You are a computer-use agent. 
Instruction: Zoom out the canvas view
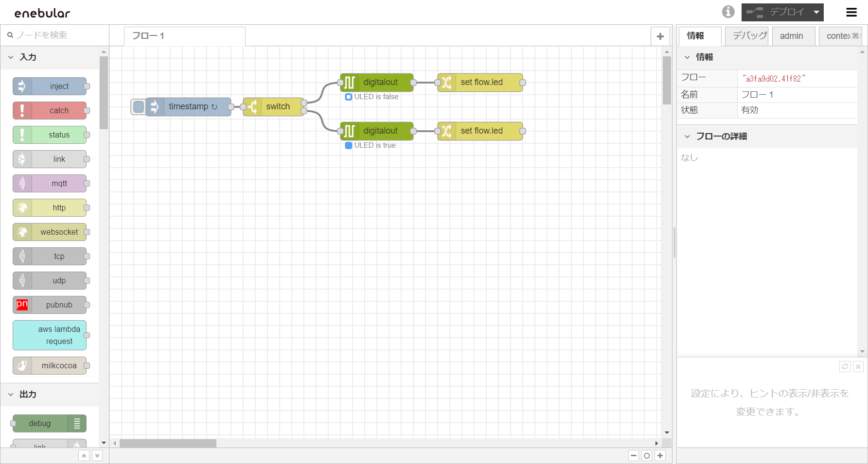pyautogui.click(x=633, y=456)
